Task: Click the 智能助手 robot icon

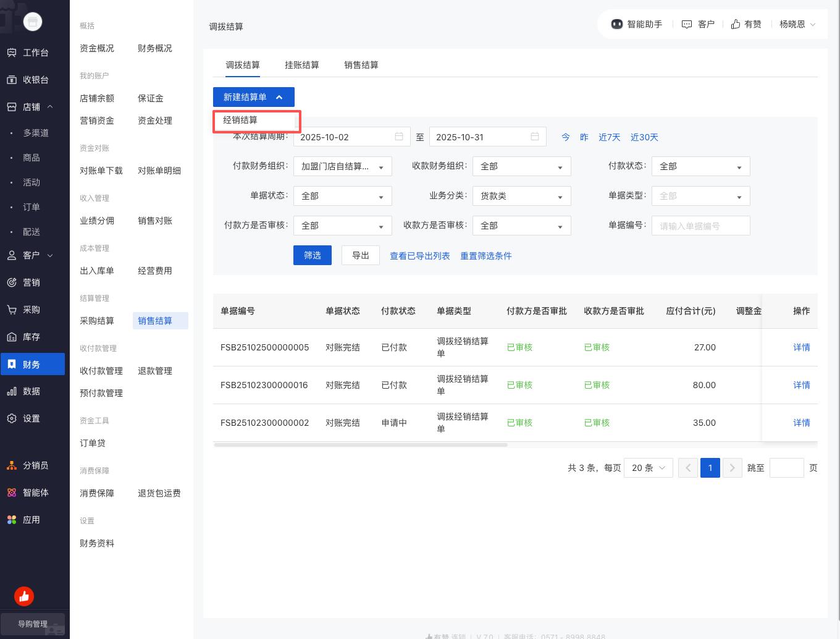Action: click(x=616, y=24)
